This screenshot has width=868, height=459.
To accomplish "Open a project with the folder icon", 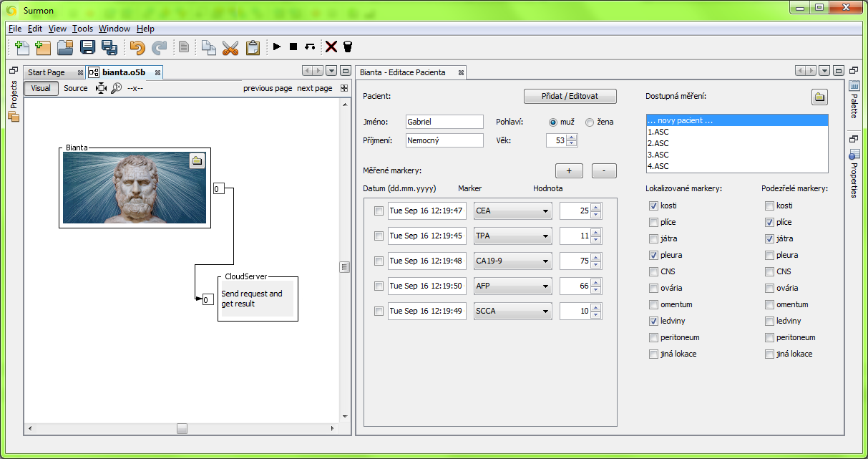I will click(65, 47).
